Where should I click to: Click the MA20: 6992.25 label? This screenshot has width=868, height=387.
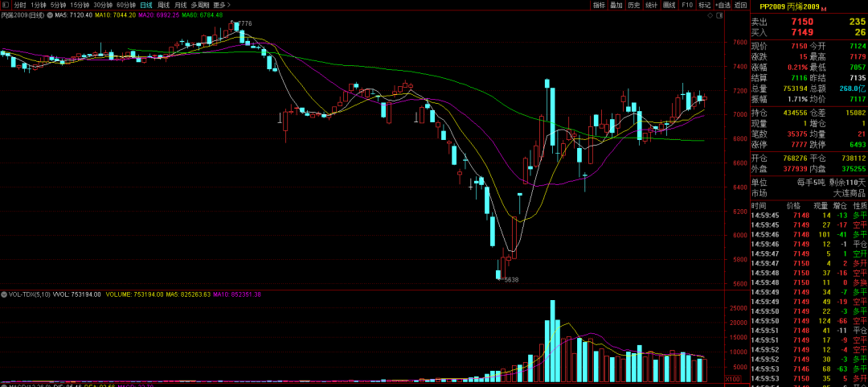159,15
